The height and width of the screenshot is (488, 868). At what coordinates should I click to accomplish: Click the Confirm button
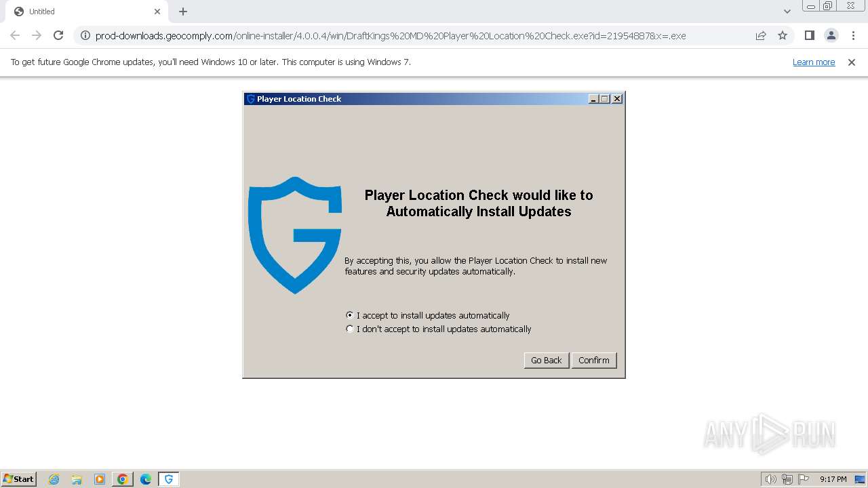click(594, 360)
